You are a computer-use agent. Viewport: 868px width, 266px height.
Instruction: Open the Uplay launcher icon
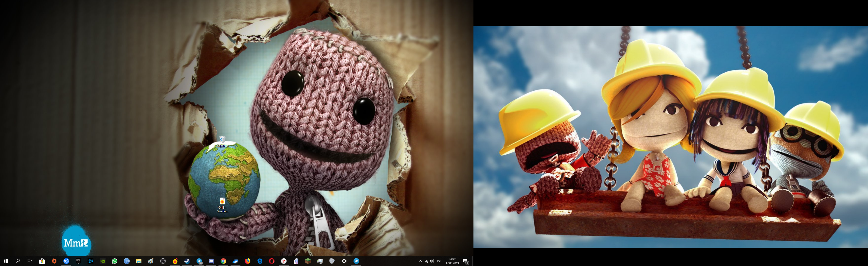pyautogui.click(x=66, y=261)
